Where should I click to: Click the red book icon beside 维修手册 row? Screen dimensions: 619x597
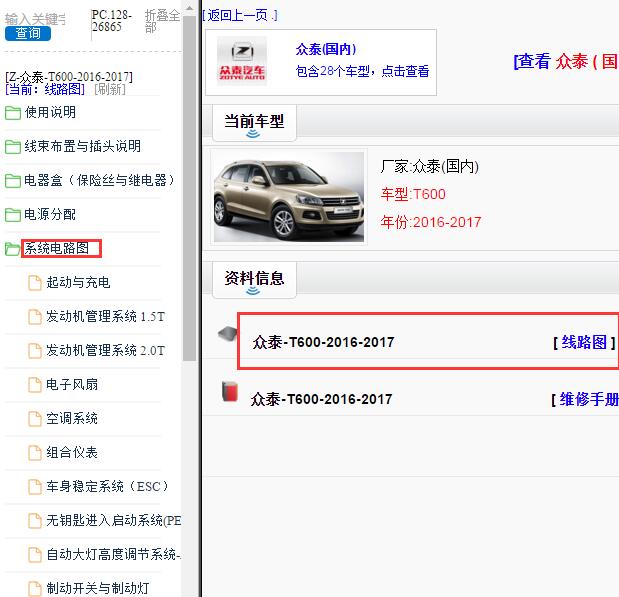tap(229, 392)
